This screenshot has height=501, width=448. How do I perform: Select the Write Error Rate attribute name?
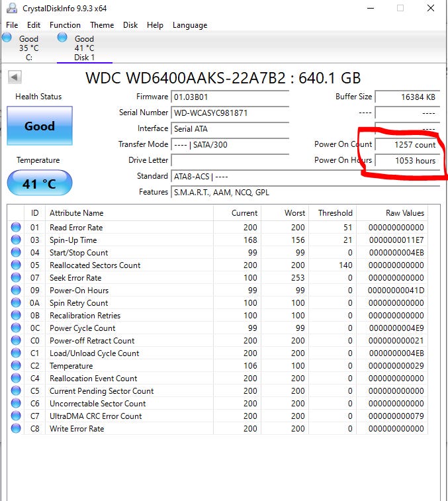tap(77, 429)
